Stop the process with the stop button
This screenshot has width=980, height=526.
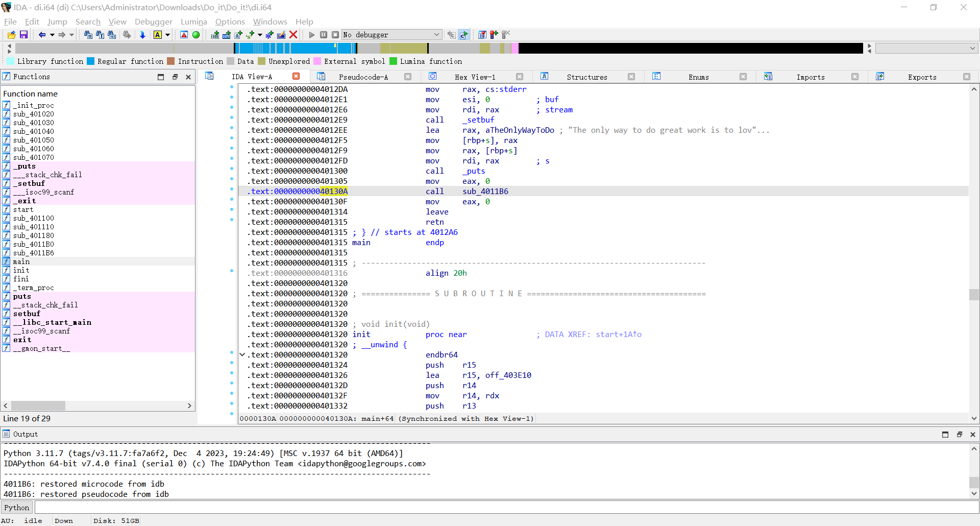pos(335,35)
